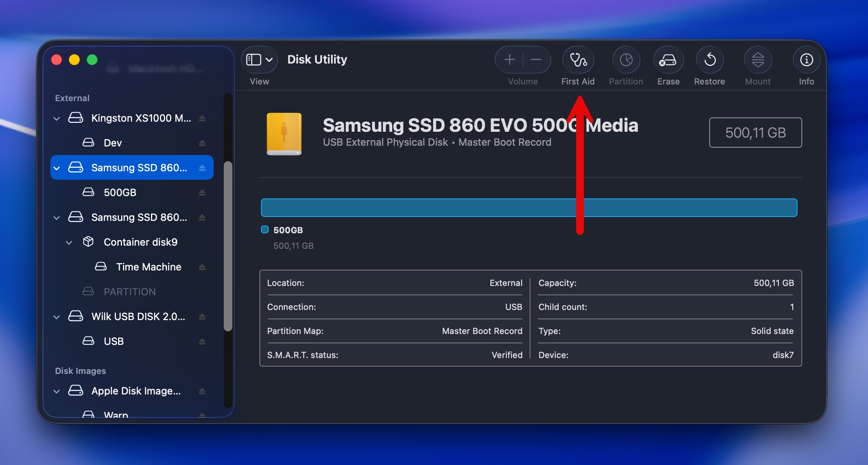Eject the Wilk USB DISK drive
This screenshot has width=868, height=465.
(202, 317)
